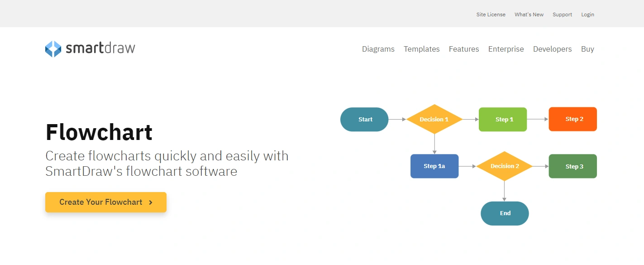The image size is (644, 265).
Task: Open the Buy menu item
Action: [587, 49]
